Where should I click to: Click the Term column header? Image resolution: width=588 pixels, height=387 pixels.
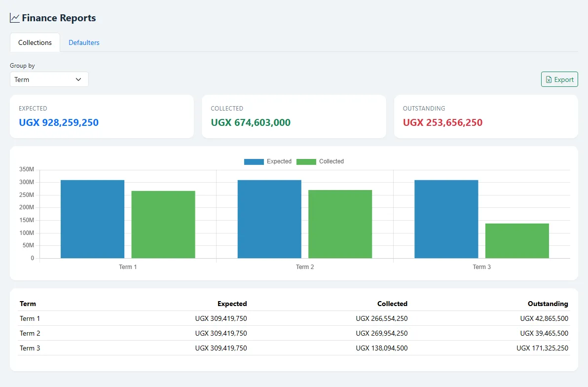pos(28,304)
